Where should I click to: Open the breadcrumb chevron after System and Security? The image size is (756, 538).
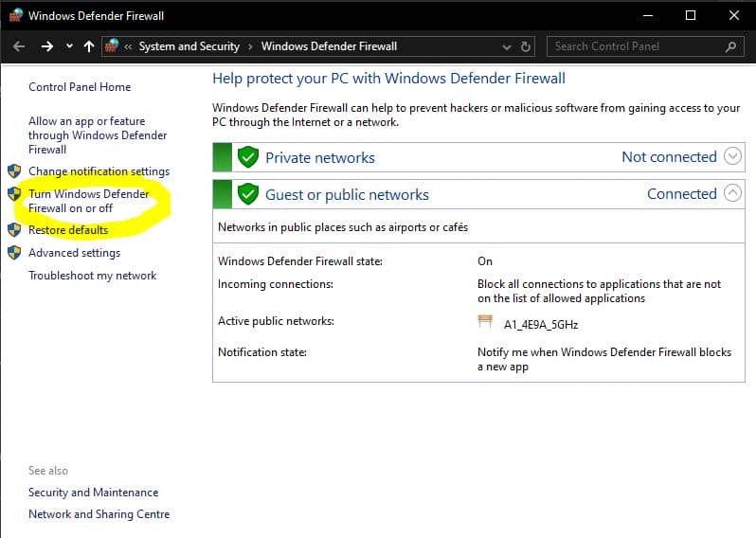tap(250, 46)
